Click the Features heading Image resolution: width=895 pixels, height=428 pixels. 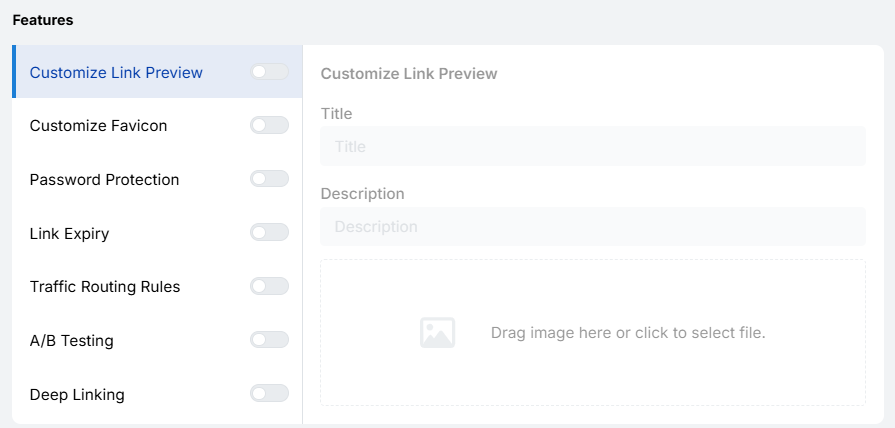[43, 20]
